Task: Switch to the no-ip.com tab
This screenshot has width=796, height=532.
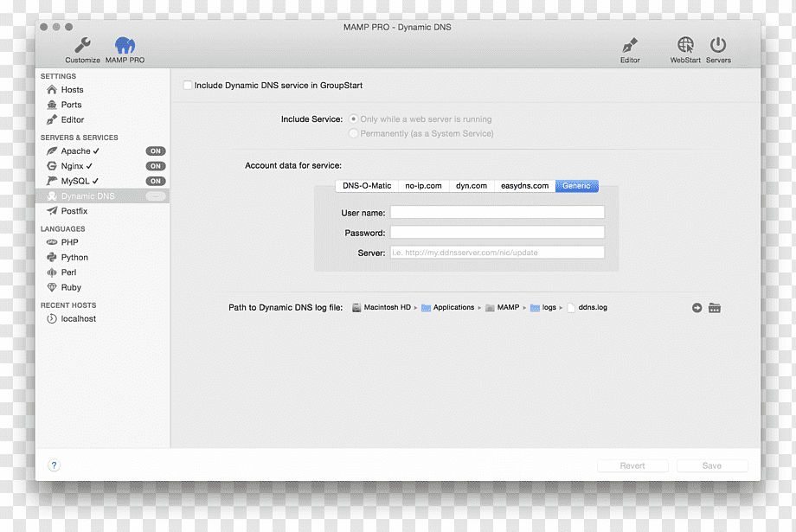Action: [x=423, y=186]
